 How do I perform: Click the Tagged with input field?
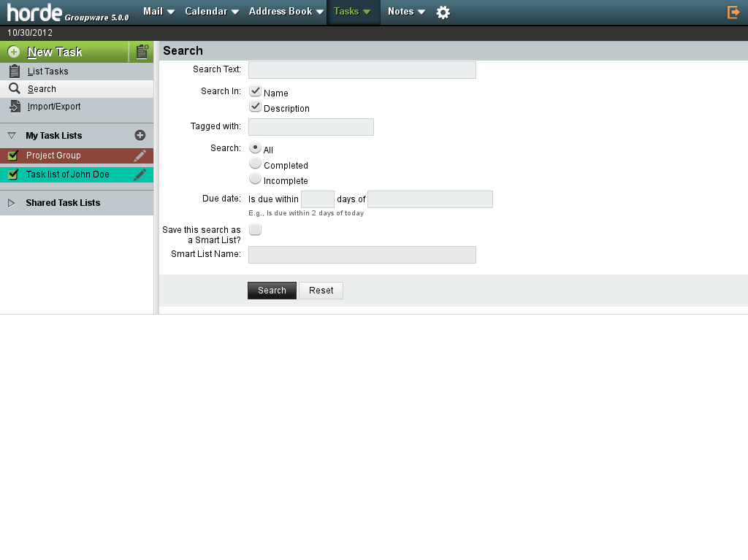(311, 127)
